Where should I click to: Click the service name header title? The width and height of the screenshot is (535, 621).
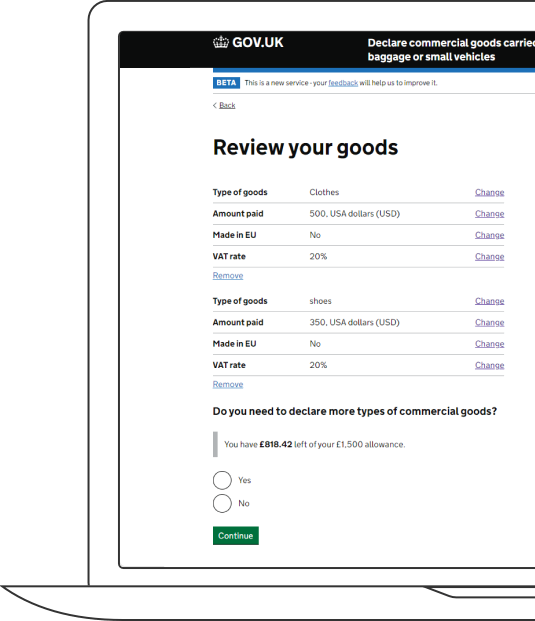pos(451,50)
